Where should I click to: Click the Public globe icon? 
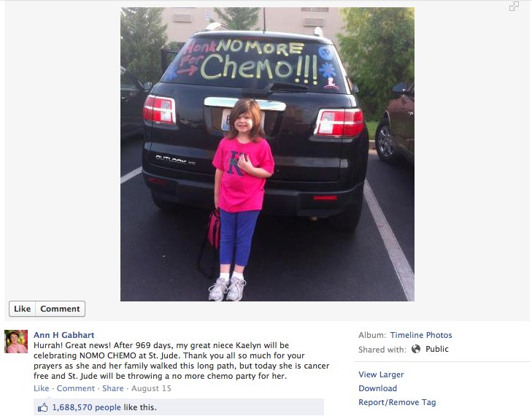[x=416, y=349]
